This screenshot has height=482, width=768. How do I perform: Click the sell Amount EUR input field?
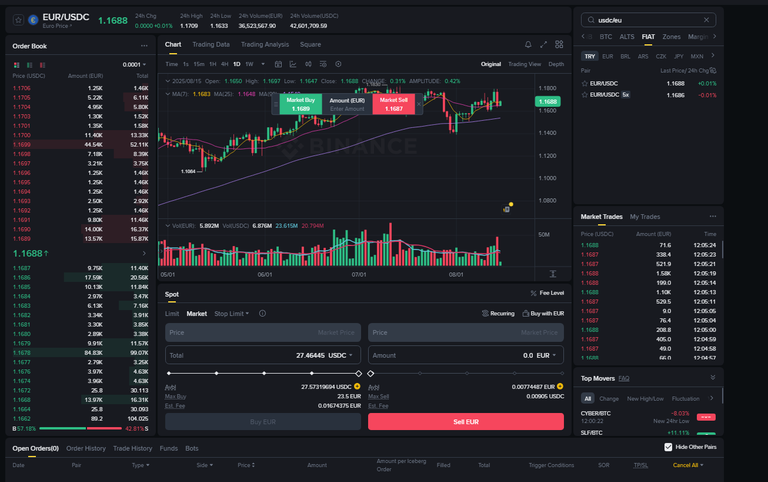click(466, 355)
